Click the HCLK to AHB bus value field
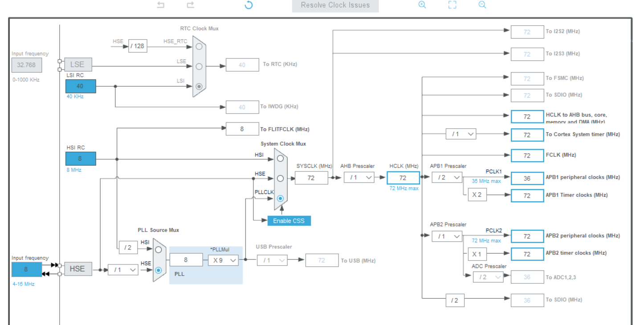This screenshot has height=325, width=644. pos(527,117)
